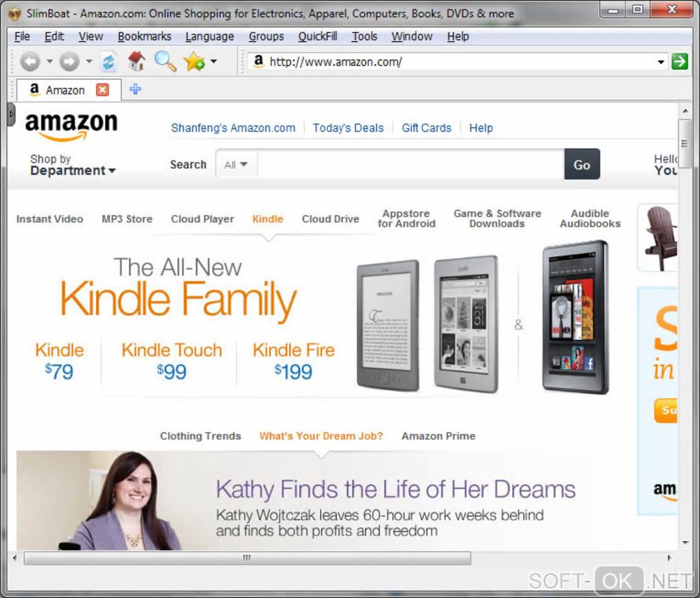
Task: Click the green Go arrow beside address bar
Action: click(679, 61)
